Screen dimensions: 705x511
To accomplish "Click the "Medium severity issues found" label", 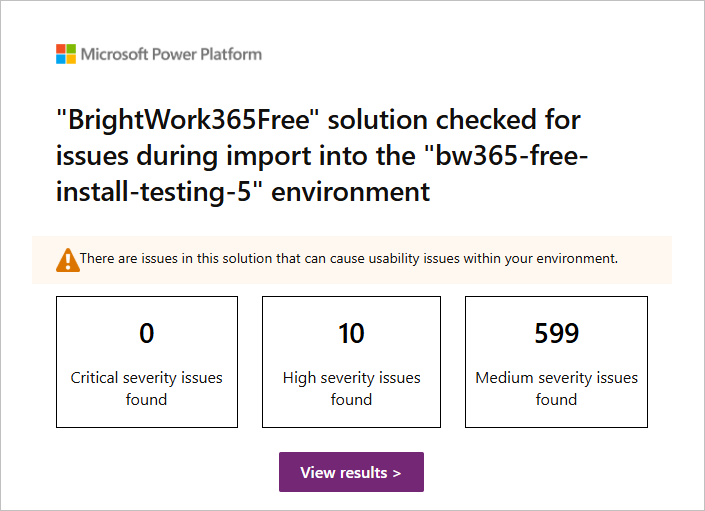I will [556, 388].
